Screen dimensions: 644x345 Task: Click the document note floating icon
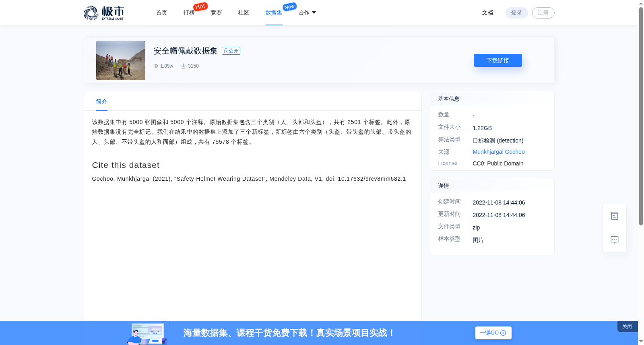tap(615, 216)
